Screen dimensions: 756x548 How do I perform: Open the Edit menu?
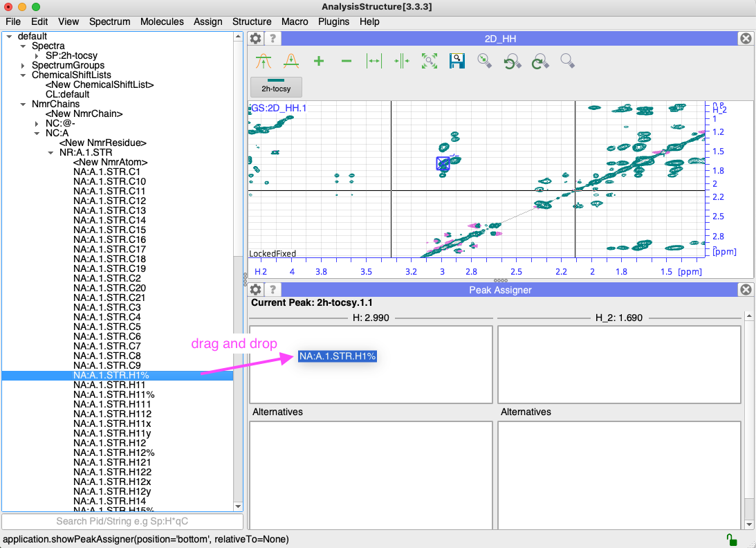click(x=39, y=21)
